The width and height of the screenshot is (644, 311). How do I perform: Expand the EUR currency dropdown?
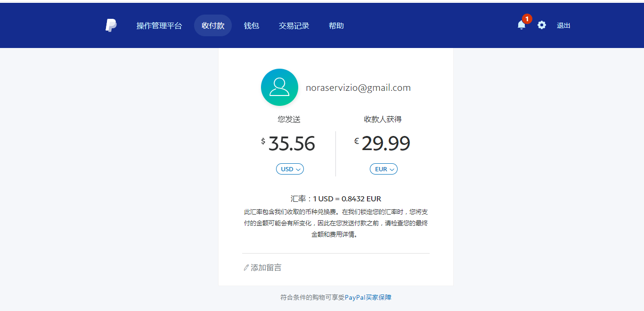383,169
